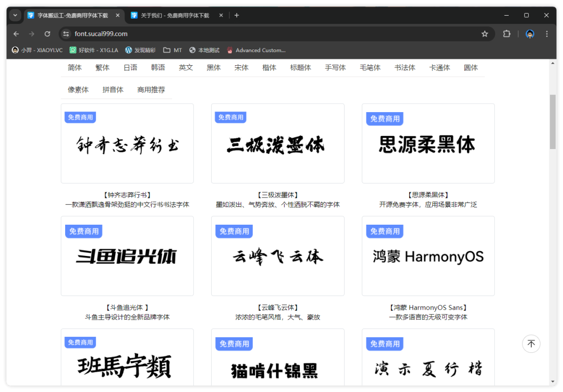The width and height of the screenshot is (563, 392).
Task: Click the browser back arrow button
Action: (16, 34)
